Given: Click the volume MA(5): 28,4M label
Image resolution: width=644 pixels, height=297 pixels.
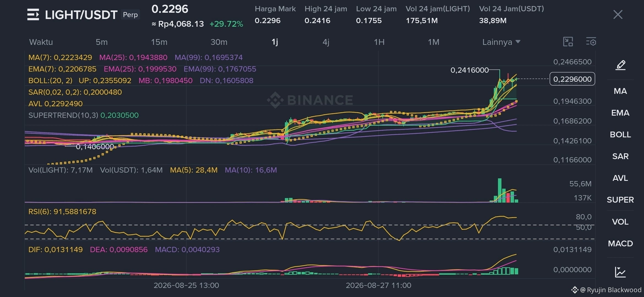Looking at the screenshot, I should point(194,170).
